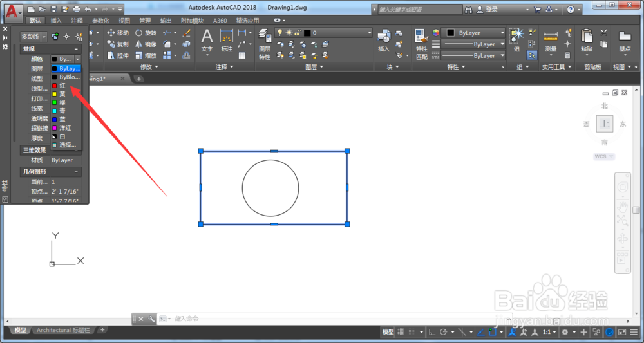Click the Undo arrow in quick access toolbar
This screenshot has width=644, height=343.
[88, 9]
